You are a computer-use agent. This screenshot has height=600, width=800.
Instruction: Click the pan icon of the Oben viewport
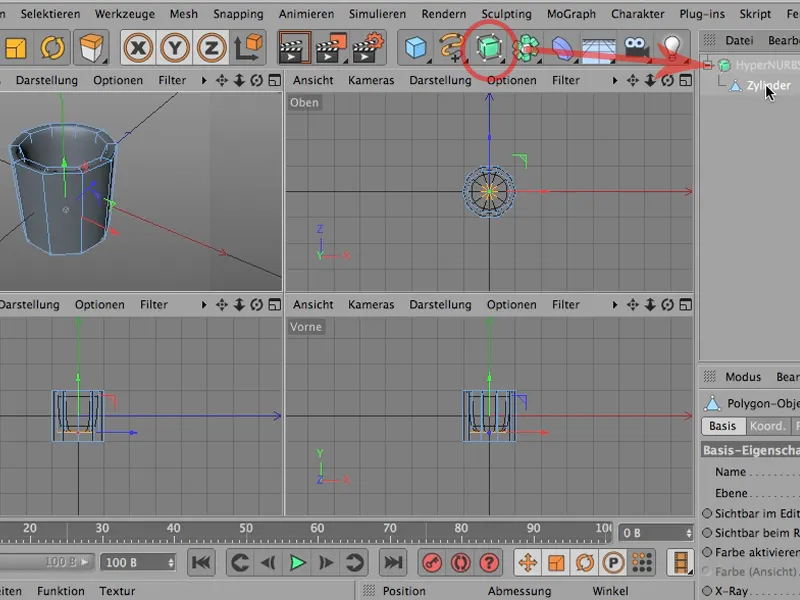click(633, 80)
